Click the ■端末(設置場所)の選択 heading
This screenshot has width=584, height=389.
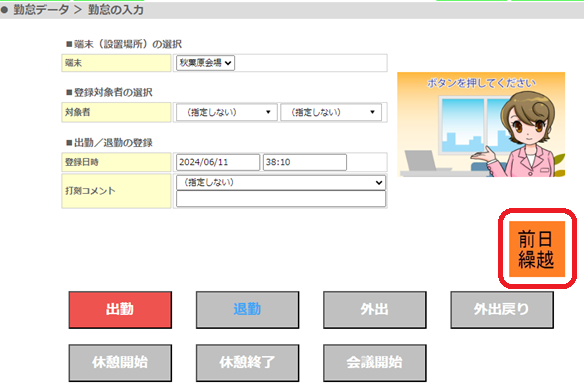click(124, 44)
